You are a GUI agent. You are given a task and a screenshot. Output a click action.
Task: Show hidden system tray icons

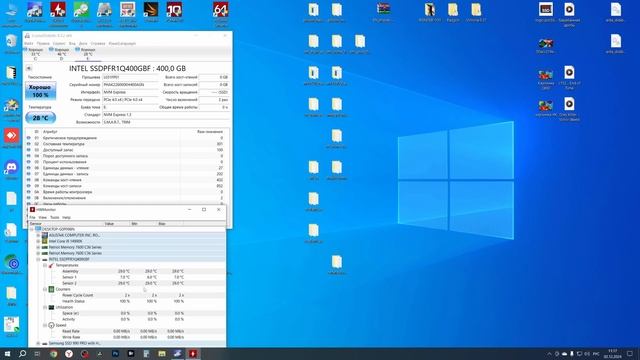549,354
